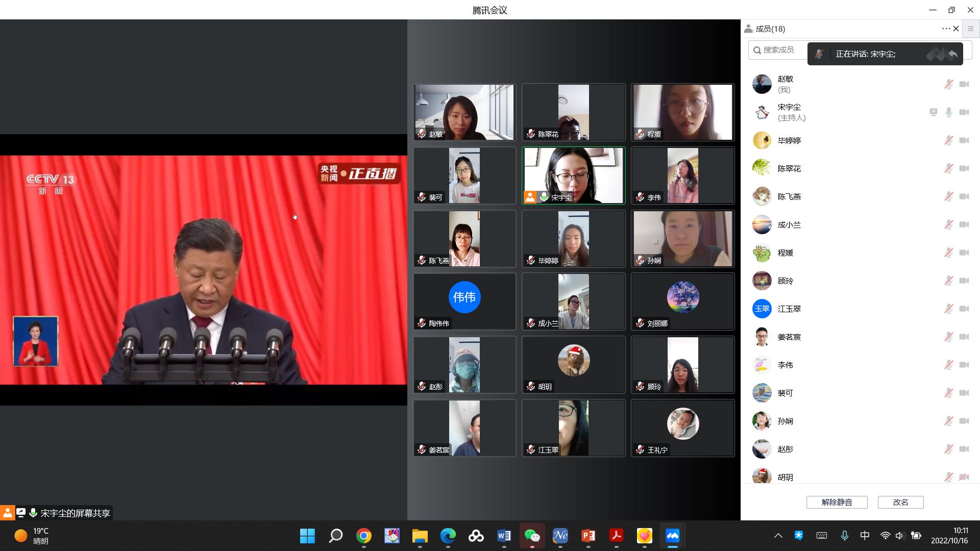Click the return arrow on floating speaker bar

[x=952, y=54]
